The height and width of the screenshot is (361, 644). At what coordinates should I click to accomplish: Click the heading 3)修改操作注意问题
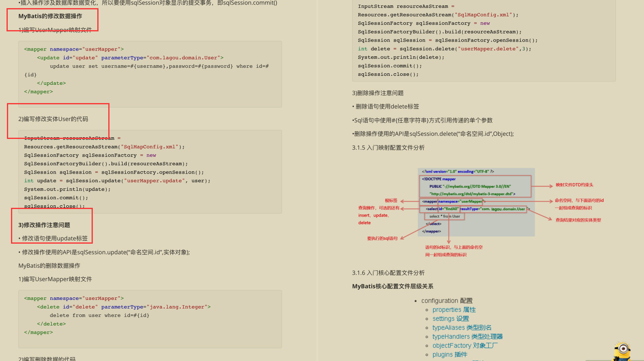(44, 225)
